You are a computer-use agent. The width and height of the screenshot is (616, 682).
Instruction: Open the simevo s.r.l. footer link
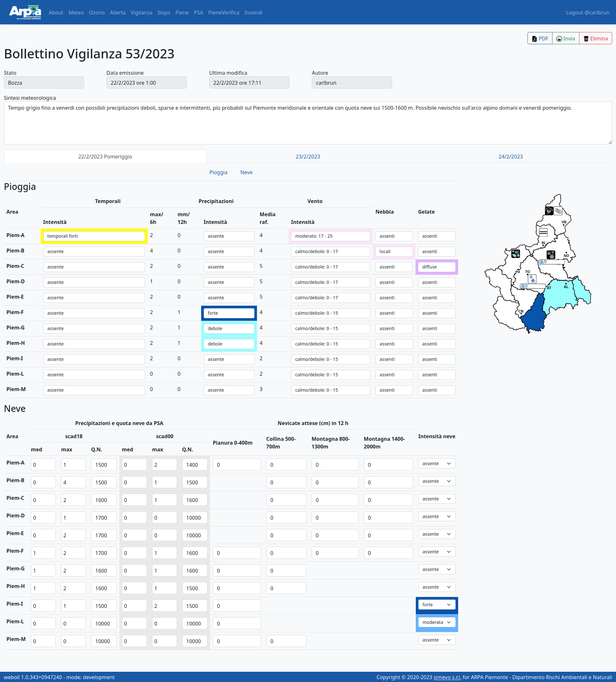(x=447, y=677)
